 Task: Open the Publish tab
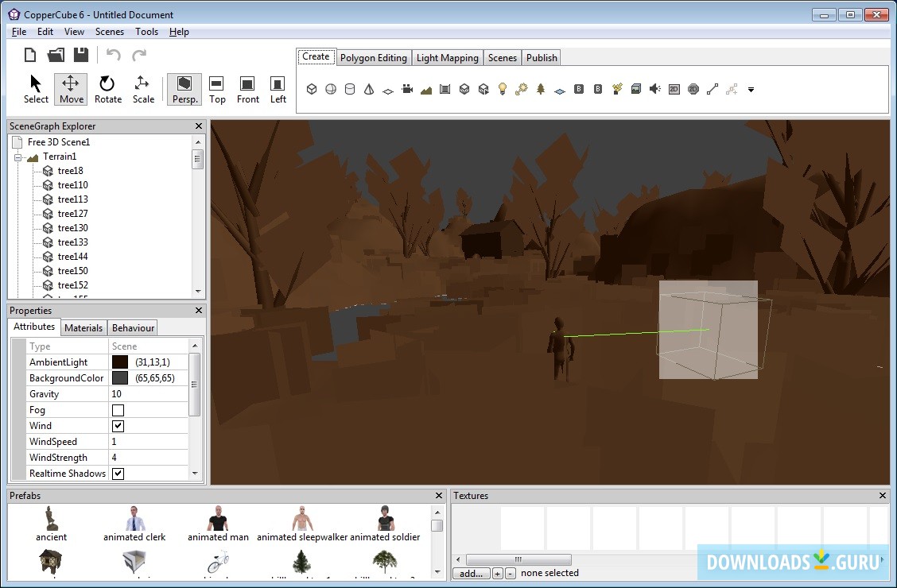coord(542,58)
